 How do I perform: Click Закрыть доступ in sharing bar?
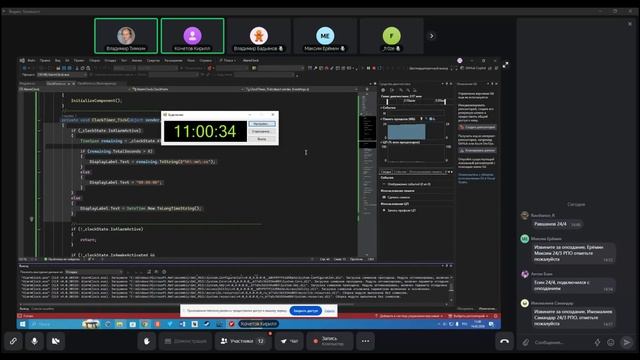pyautogui.click(x=305, y=311)
